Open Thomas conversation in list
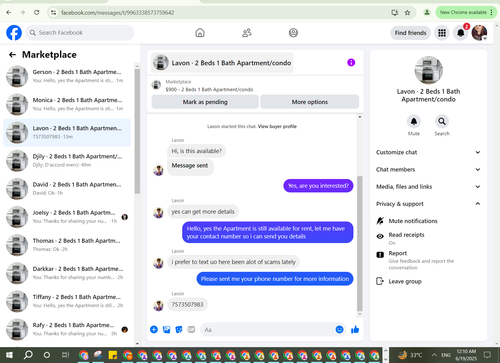 tap(67, 245)
